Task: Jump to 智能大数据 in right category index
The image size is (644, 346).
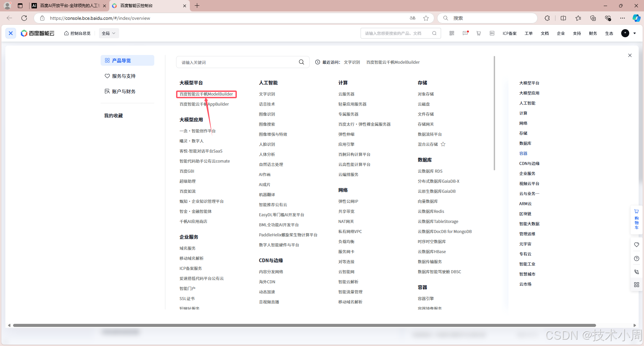Action: (529, 224)
